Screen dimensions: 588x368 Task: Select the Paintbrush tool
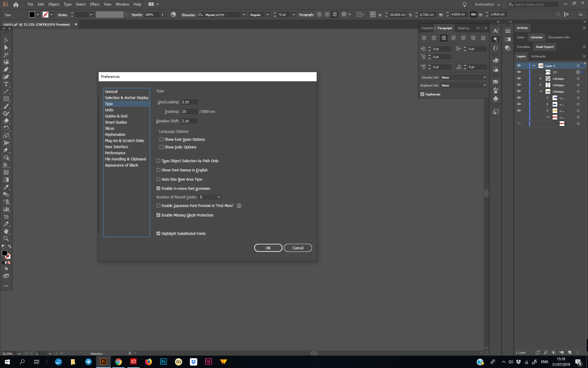6,106
